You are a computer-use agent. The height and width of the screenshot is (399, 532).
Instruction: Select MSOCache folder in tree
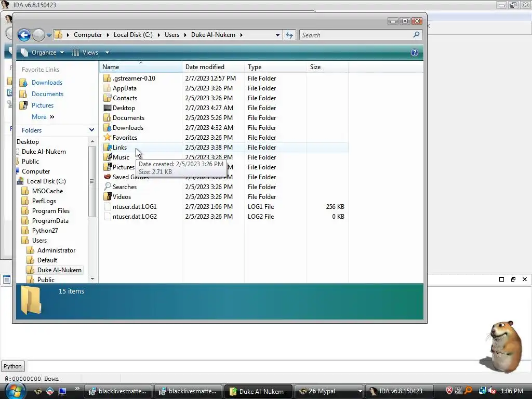(x=47, y=191)
